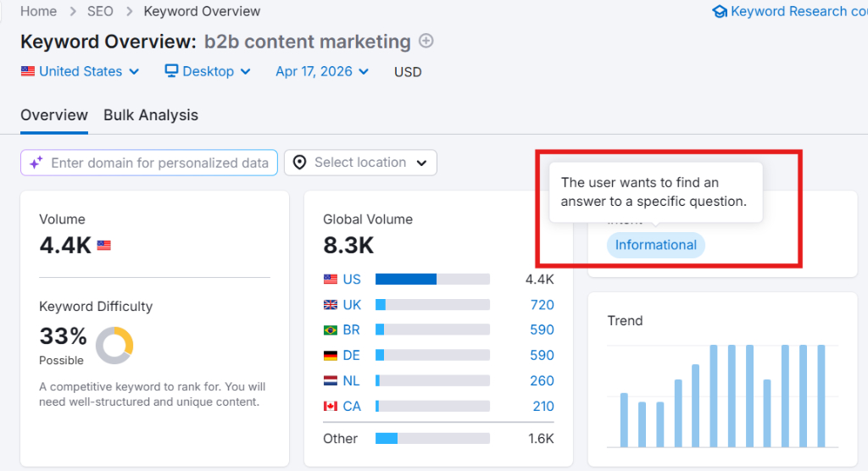This screenshot has width=868, height=471.
Task: Click the Keyword Difficulty donut chart
Action: point(114,345)
